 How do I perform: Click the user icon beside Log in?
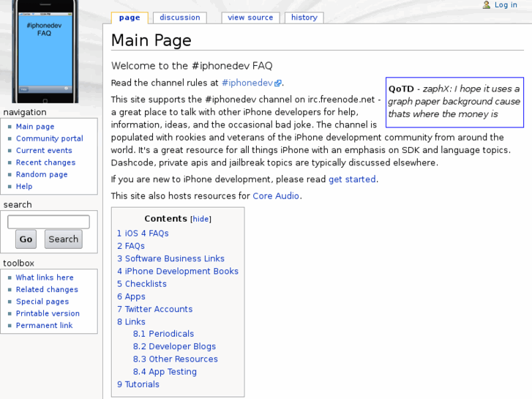pyautogui.click(x=487, y=5)
